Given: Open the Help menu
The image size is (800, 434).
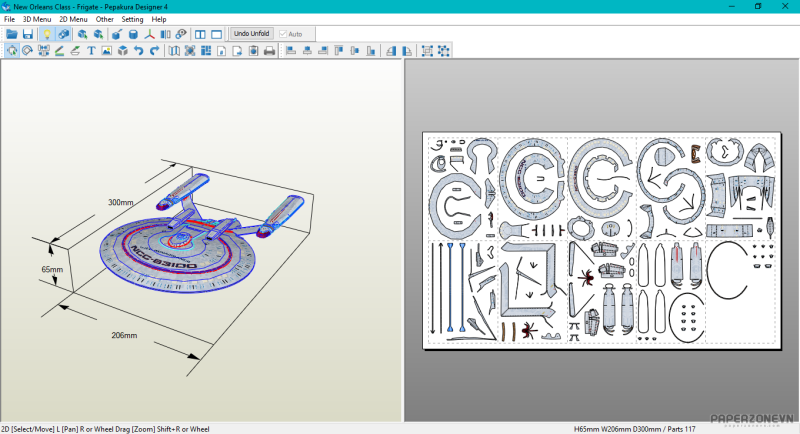Looking at the screenshot, I should [x=159, y=19].
